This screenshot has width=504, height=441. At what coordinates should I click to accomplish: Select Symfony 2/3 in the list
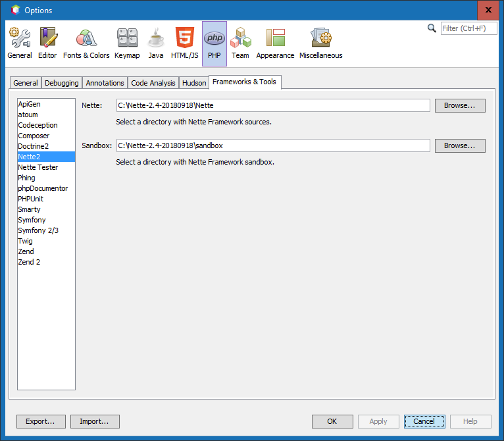pos(46,230)
